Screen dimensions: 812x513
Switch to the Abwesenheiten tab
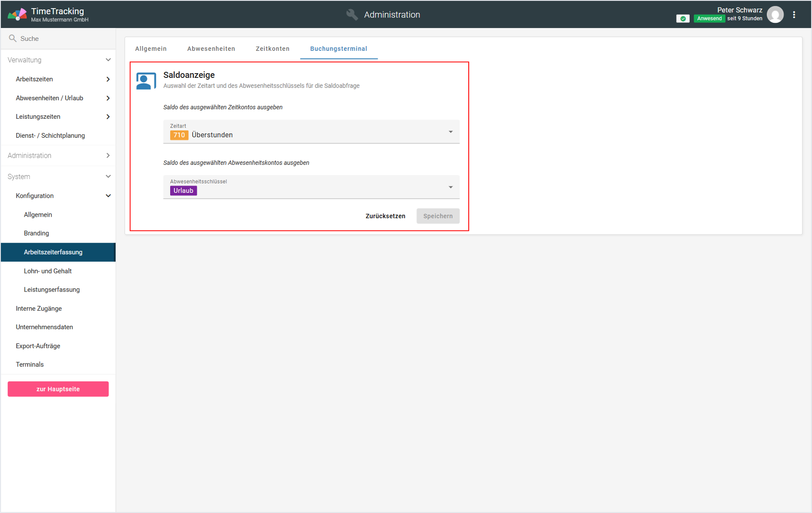pos(211,48)
